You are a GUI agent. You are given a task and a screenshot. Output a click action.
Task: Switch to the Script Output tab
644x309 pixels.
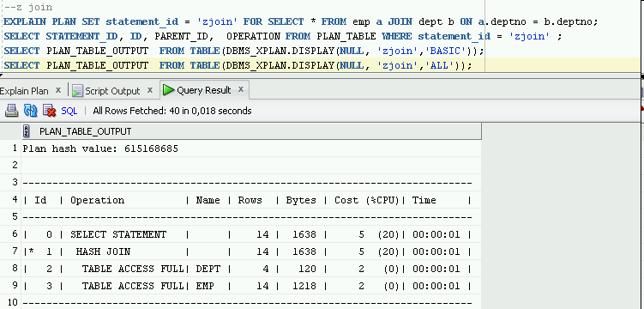click(x=112, y=91)
